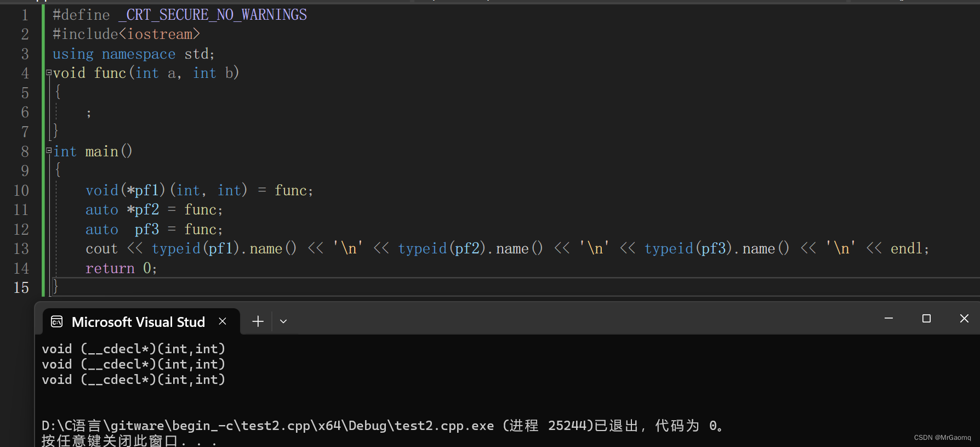Click the press any key prompt line
Image resolution: width=980 pixels, height=447 pixels.
point(129,440)
